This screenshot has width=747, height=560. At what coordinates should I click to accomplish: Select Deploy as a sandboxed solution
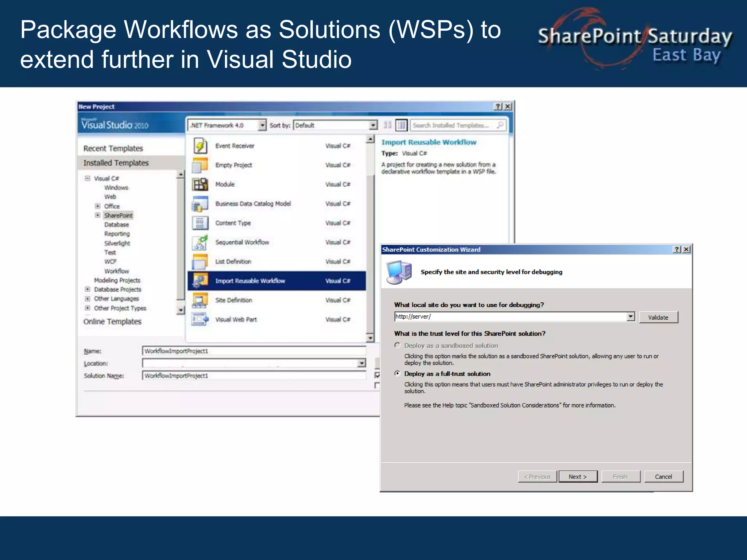click(x=398, y=345)
